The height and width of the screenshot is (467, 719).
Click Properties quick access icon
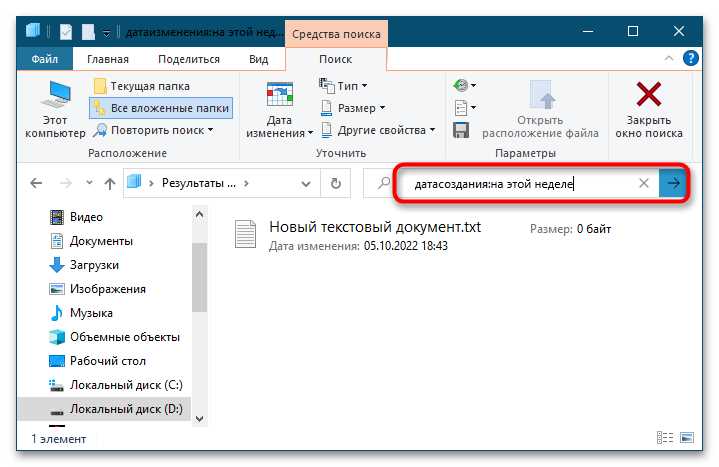click(x=66, y=32)
